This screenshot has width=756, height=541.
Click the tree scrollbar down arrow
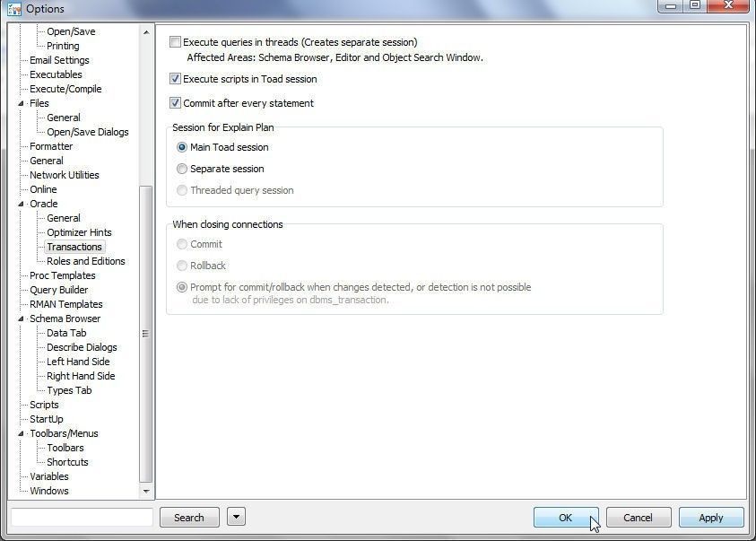pyautogui.click(x=146, y=492)
